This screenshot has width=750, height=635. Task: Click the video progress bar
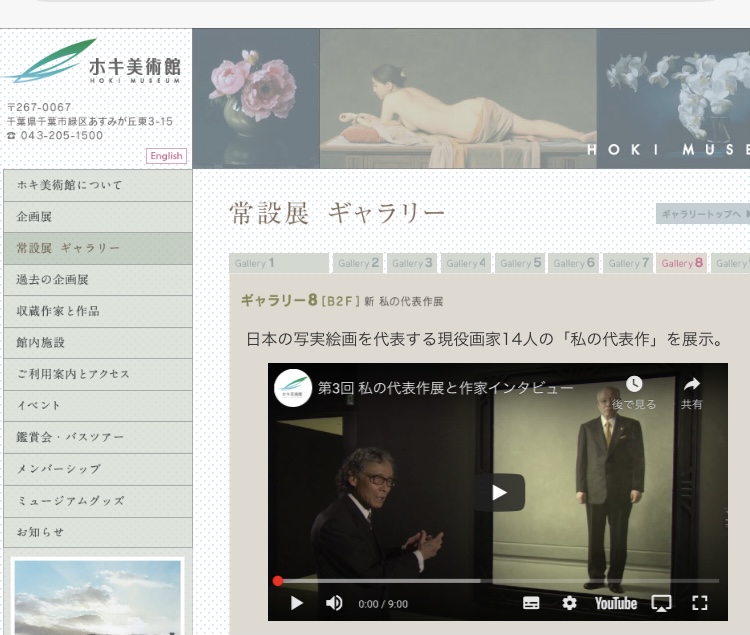tap(497, 581)
